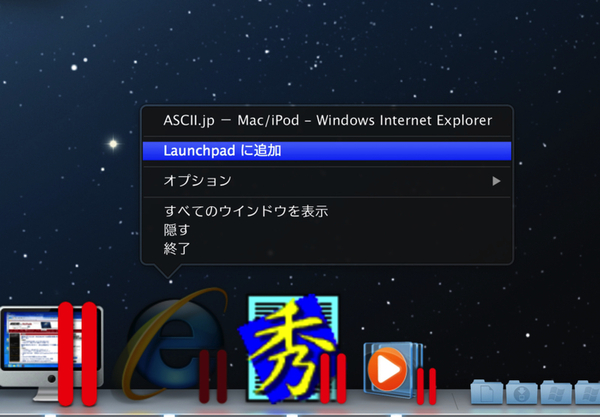Open the Parallels Desktop dock icon
Viewport: 600px width, 417px height.
[52, 353]
